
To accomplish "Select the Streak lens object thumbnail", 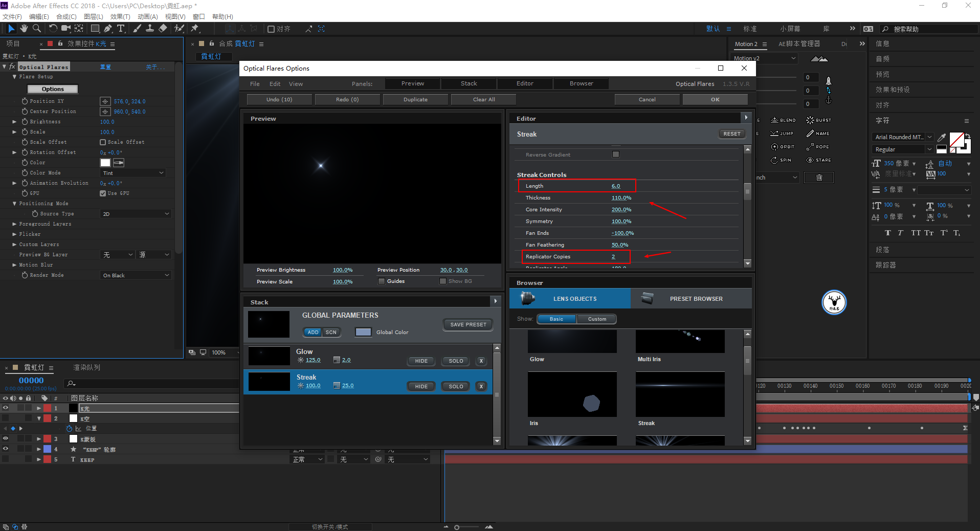I will pos(680,394).
